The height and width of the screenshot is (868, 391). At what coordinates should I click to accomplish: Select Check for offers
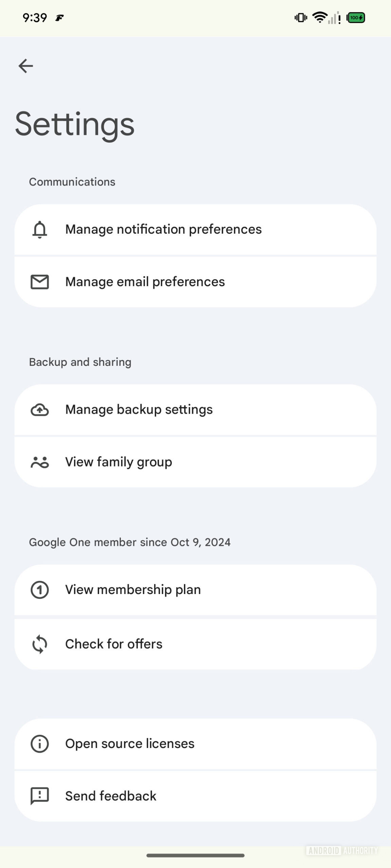click(195, 644)
